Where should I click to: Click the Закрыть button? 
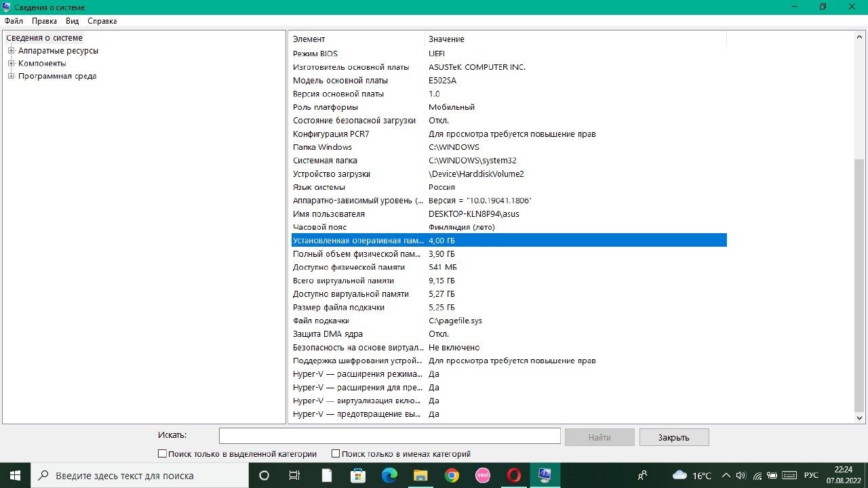pos(674,437)
